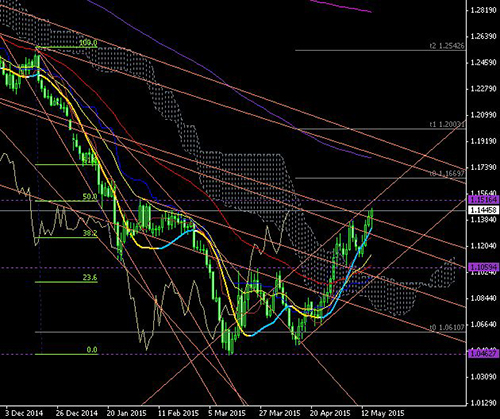Click the Fibonacci 0.0 level label
This screenshot has height=419, width=500.
coord(92,350)
